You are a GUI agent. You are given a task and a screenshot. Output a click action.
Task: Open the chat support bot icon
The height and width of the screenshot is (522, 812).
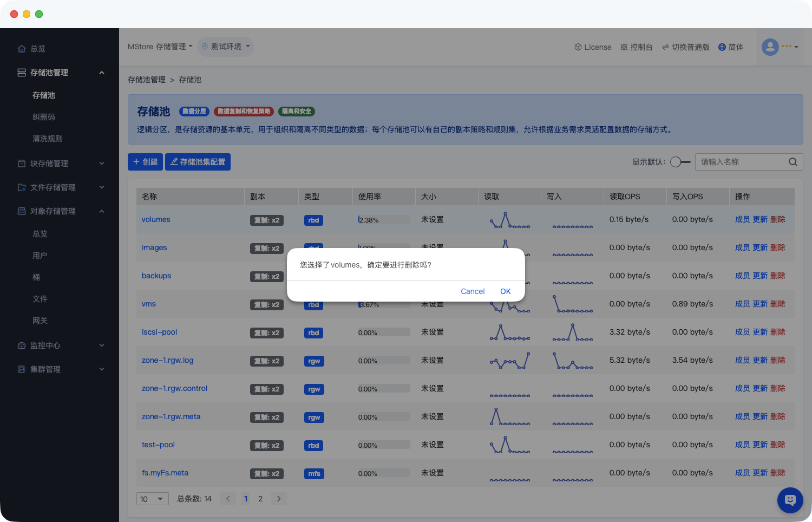point(790,500)
